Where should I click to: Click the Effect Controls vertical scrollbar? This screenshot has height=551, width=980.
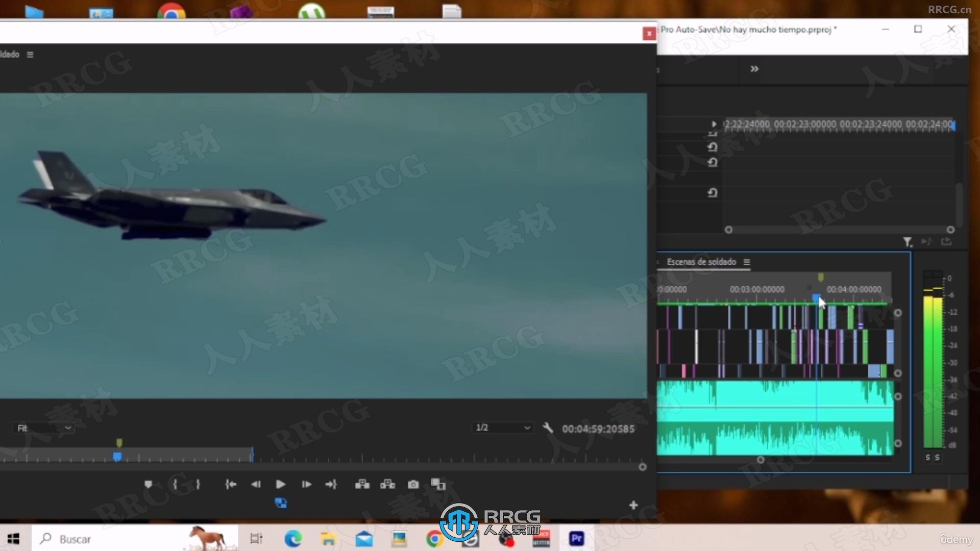coord(960,204)
